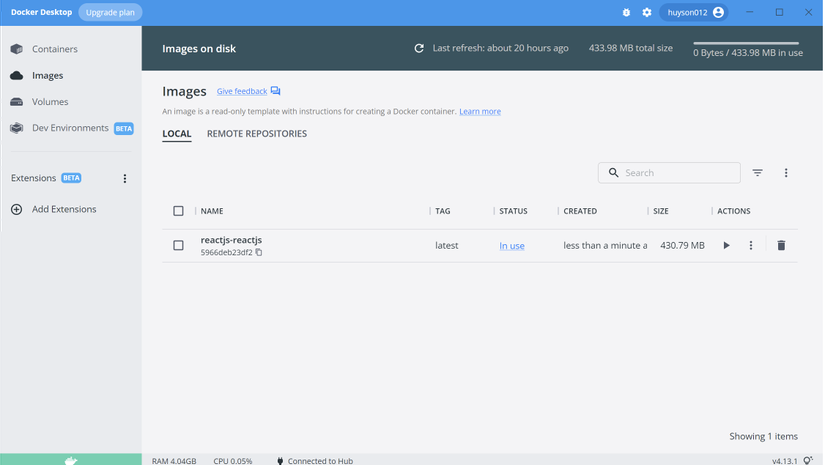Click the reactjs-reactjs image name

231,240
